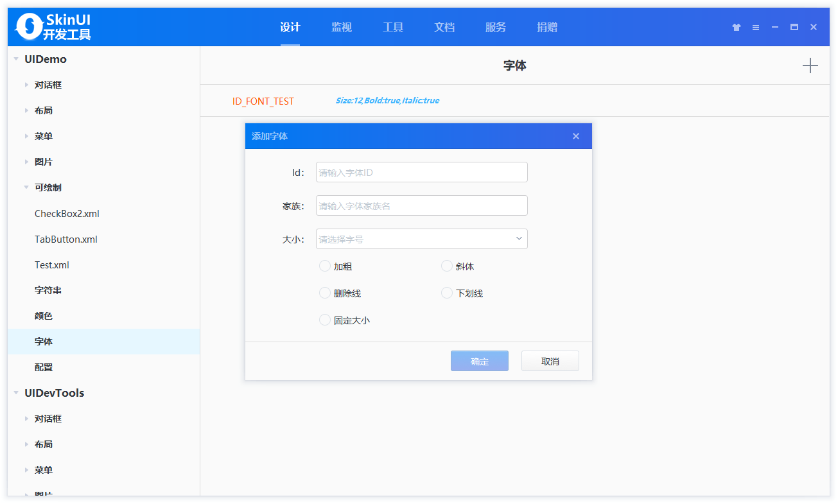Expand the 菜单 node under UIDemo
Image resolution: width=838 pixels, height=504 pixels.
(x=26, y=136)
